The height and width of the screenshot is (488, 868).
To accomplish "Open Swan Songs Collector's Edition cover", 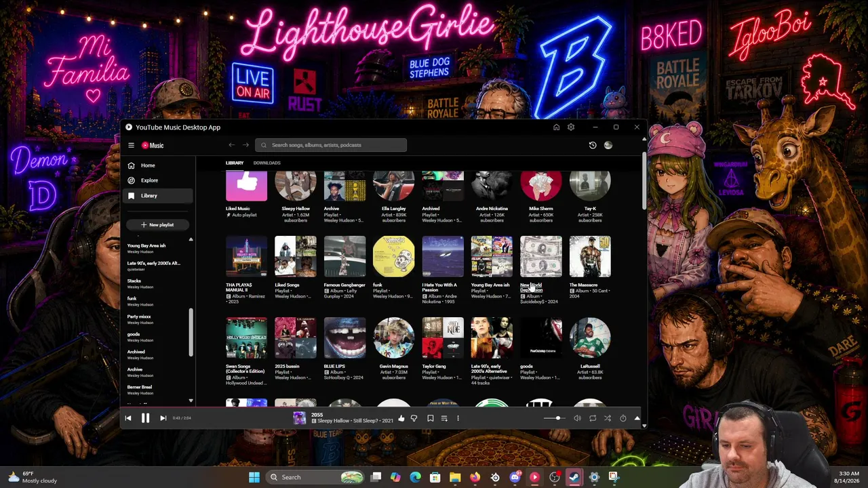I will pyautogui.click(x=246, y=338).
